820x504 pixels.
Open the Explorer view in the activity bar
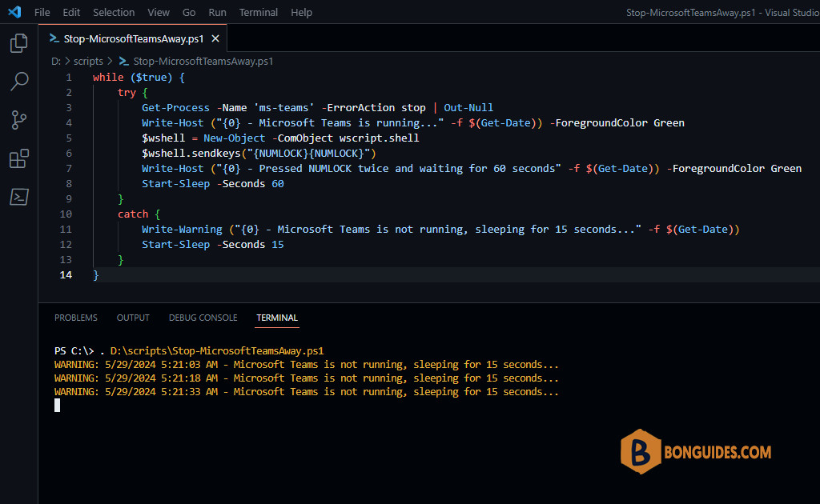[19, 43]
